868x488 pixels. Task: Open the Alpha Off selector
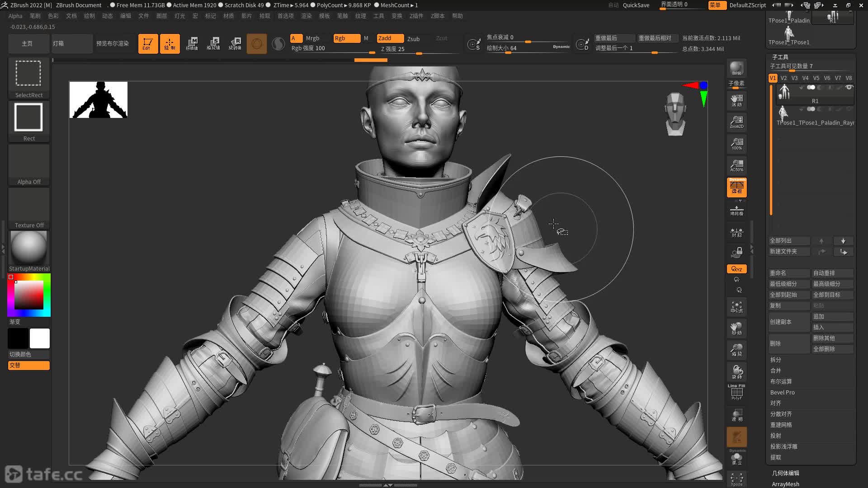click(29, 164)
